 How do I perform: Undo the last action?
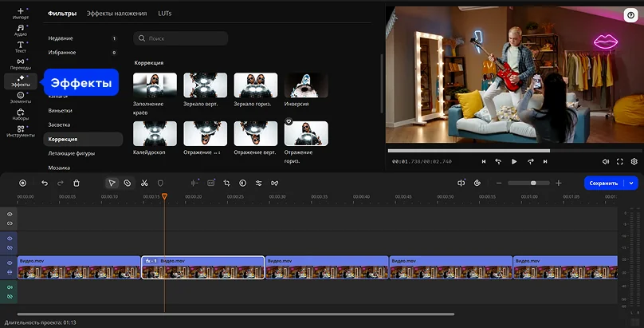[x=45, y=184]
